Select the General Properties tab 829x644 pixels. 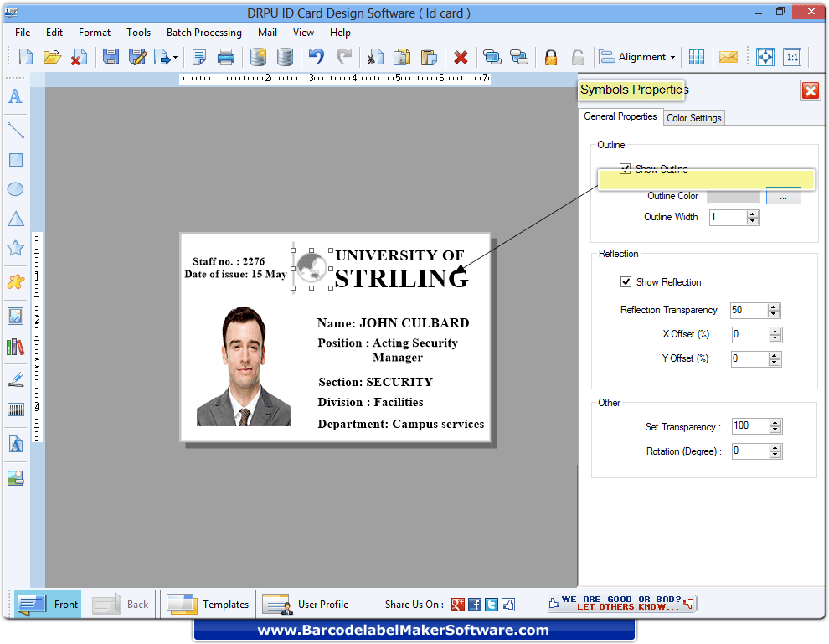620,116
